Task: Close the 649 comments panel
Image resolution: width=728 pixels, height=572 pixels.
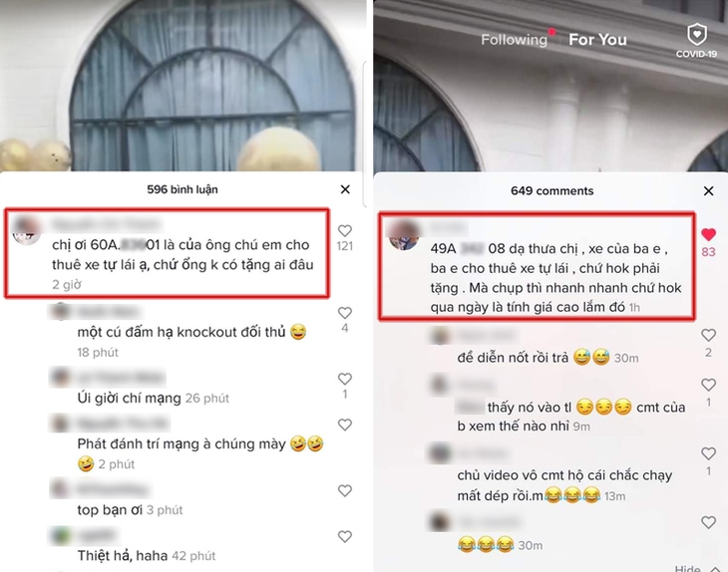Action: (708, 190)
